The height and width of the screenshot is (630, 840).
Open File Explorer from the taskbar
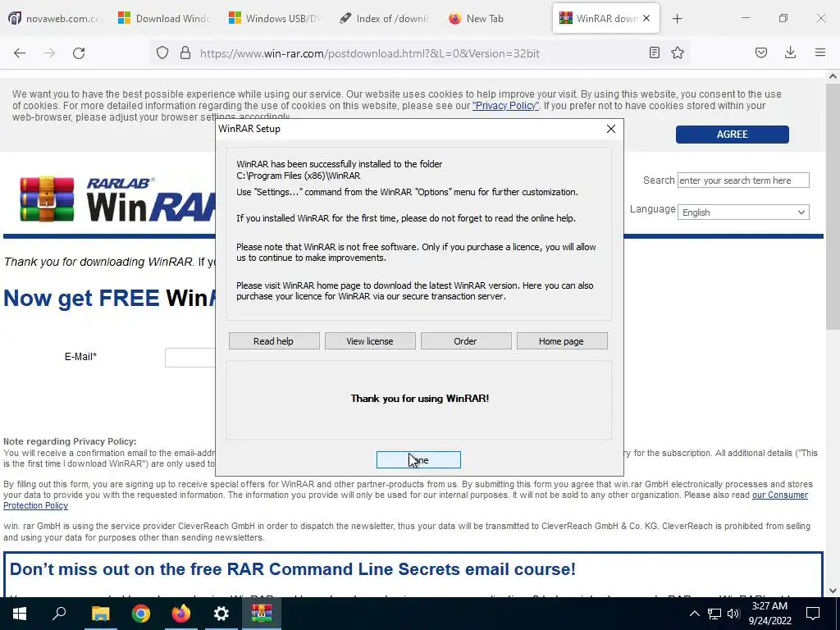[100, 614]
